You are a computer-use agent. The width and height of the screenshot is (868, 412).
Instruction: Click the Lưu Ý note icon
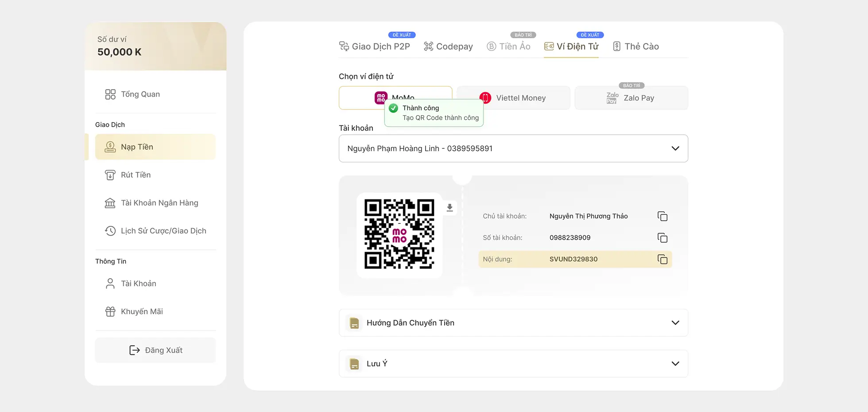coord(354,364)
